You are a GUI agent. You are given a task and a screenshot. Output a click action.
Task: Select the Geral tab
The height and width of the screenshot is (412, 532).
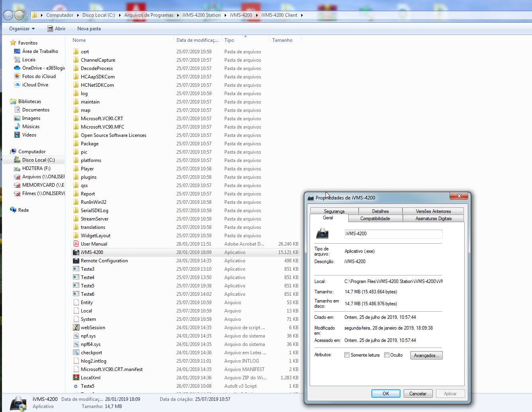pos(328,218)
